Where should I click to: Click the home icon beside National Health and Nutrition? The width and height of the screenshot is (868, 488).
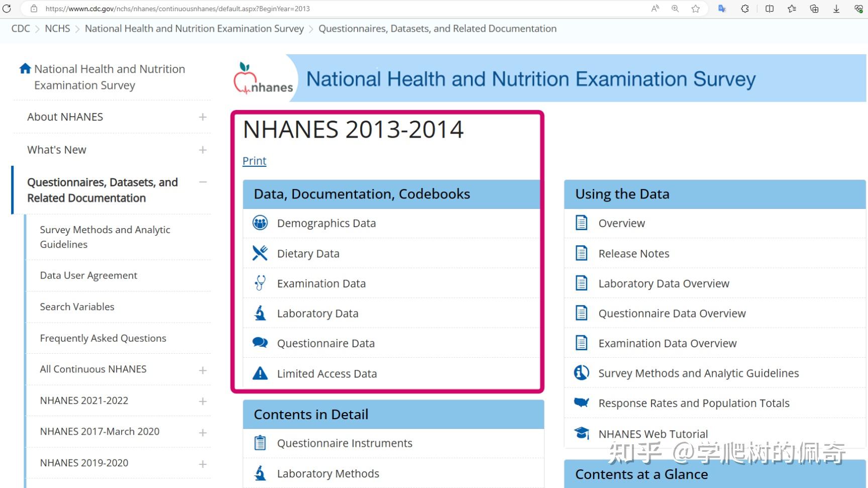(25, 68)
